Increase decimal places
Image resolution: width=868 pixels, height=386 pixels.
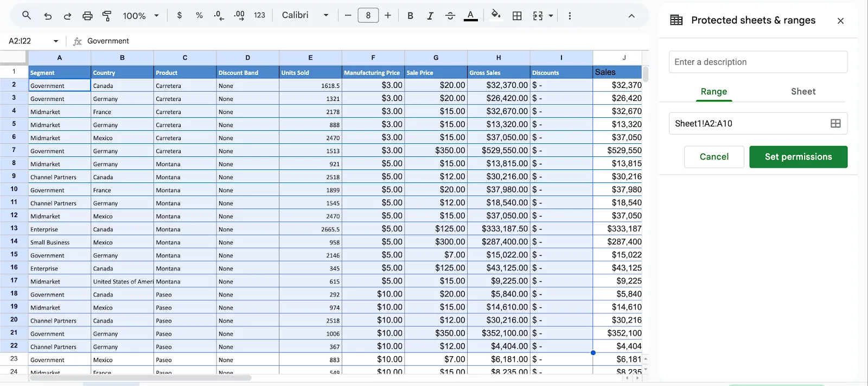tap(239, 16)
